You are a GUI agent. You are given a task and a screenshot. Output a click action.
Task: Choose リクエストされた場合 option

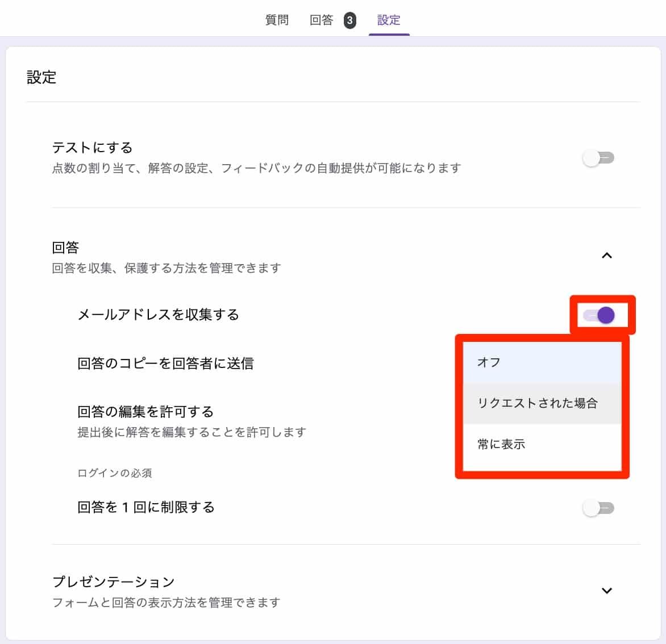tap(538, 404)
